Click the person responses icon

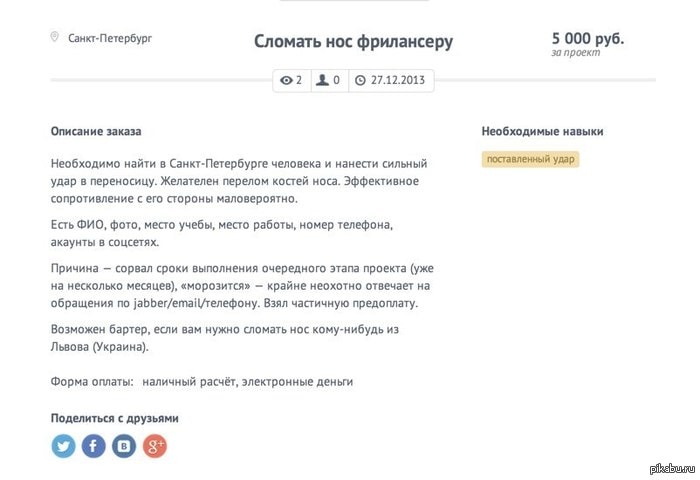(x=322, y=80)
